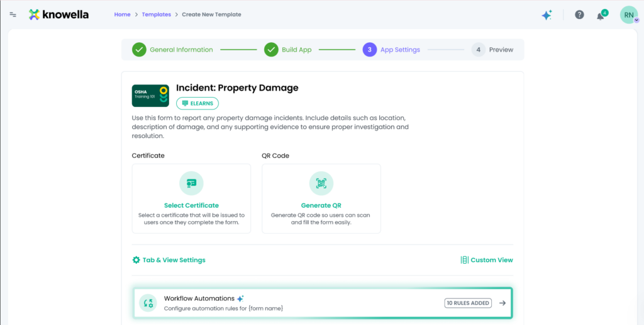This screenshot has width=644, height=325.
Task: Click the Generate QR code icon
Action: click(321, 183)
